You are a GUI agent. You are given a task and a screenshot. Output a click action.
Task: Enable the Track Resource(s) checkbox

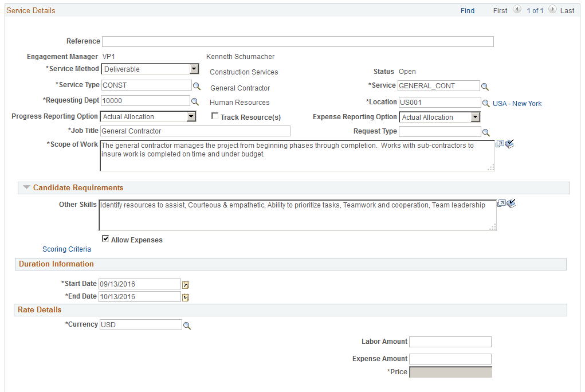215,116
